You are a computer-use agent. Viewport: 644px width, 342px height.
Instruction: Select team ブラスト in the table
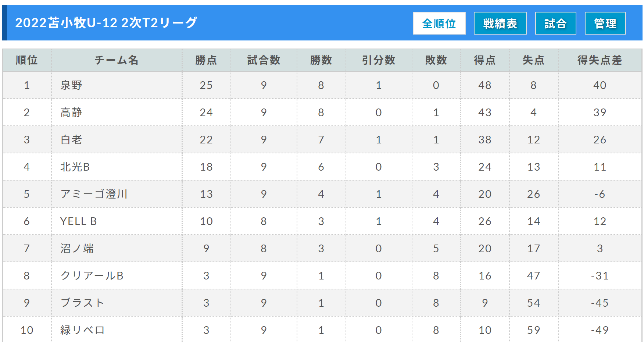click(x=82, y=303)
